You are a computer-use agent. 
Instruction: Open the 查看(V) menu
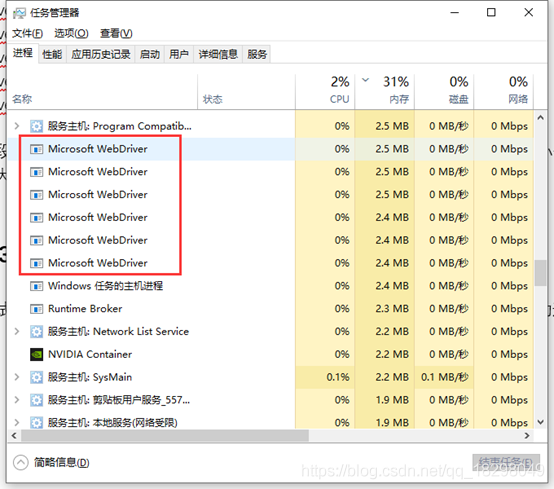(x=116, y=33)
